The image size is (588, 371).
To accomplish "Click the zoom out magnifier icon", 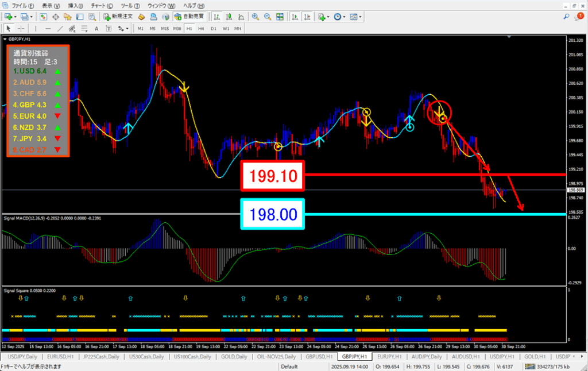I will pyautogui.click(x=267, y=17).
